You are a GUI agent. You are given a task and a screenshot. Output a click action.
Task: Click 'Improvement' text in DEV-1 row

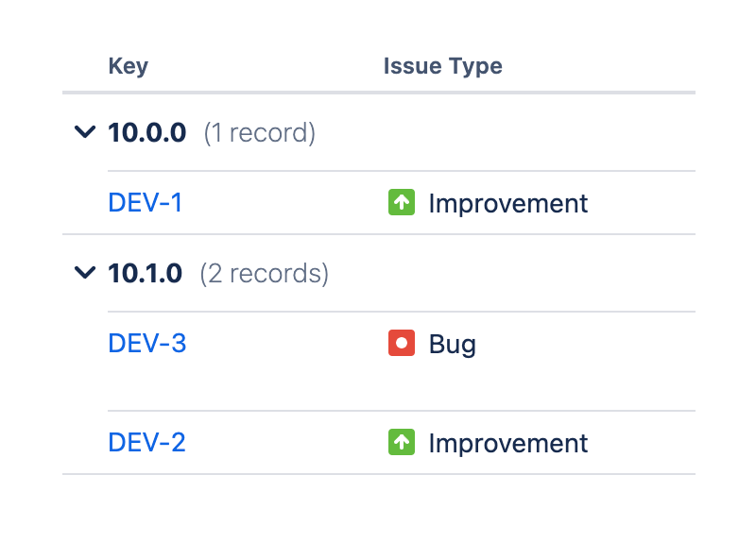point(508,203)
